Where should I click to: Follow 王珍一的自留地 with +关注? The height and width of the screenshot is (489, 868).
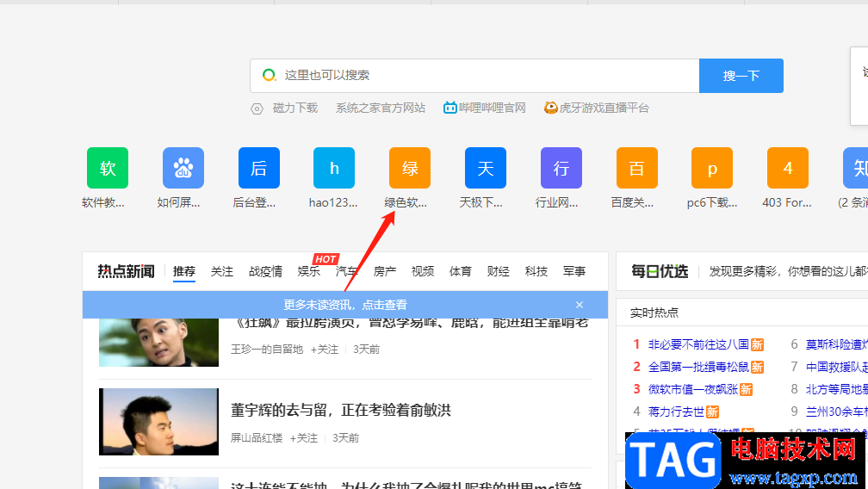pos(325,349)
